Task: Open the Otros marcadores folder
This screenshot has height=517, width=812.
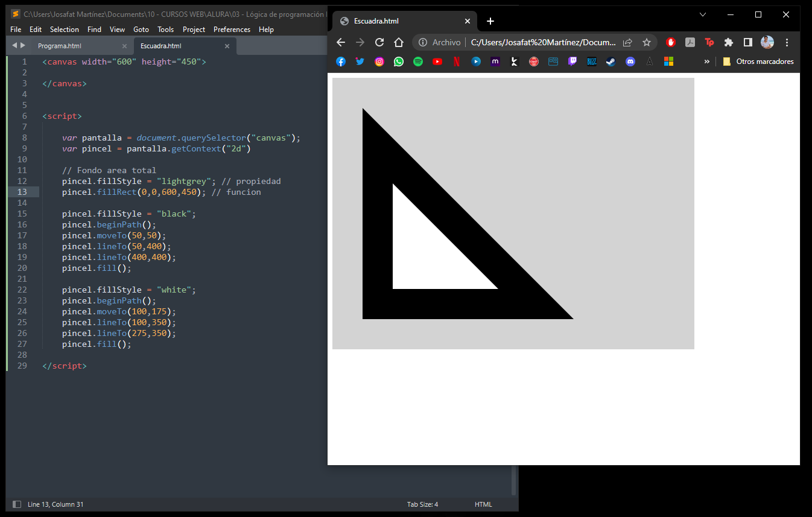Action: [758, 62]
